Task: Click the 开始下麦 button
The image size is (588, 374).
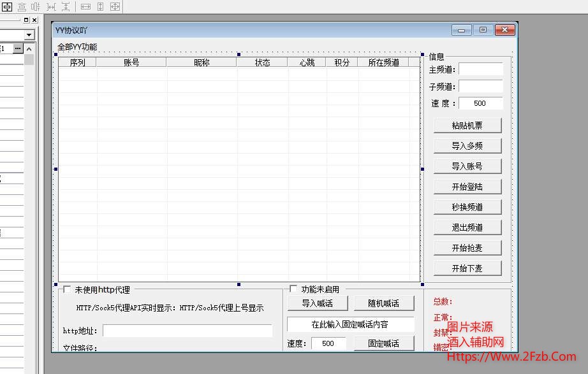Action: (x=467, y=268)
